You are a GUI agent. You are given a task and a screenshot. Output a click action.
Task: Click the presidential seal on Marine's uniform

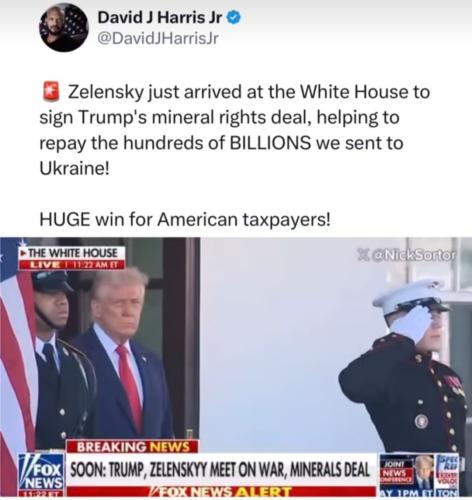point(422,422)
